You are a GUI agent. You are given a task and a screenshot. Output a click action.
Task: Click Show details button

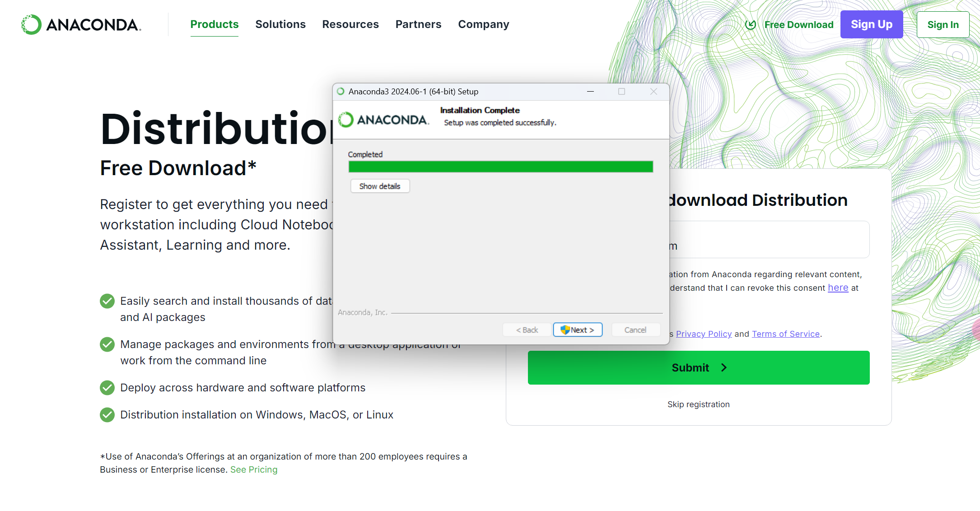[380, 186]
